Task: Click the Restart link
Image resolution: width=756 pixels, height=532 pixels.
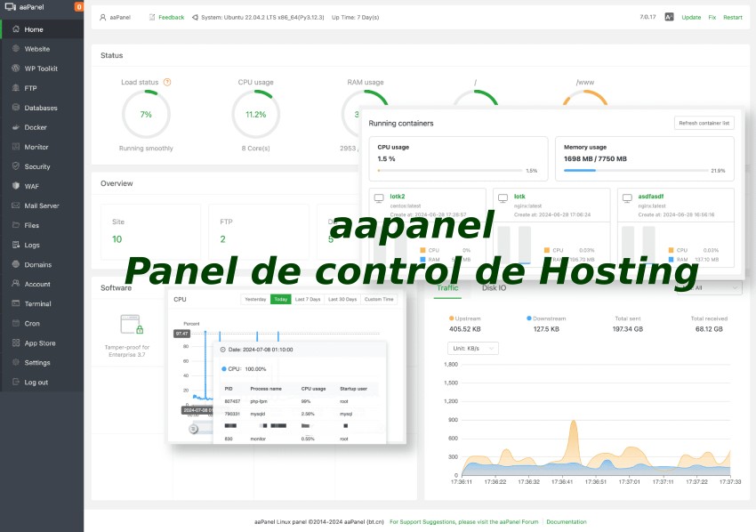Action: 732,18
